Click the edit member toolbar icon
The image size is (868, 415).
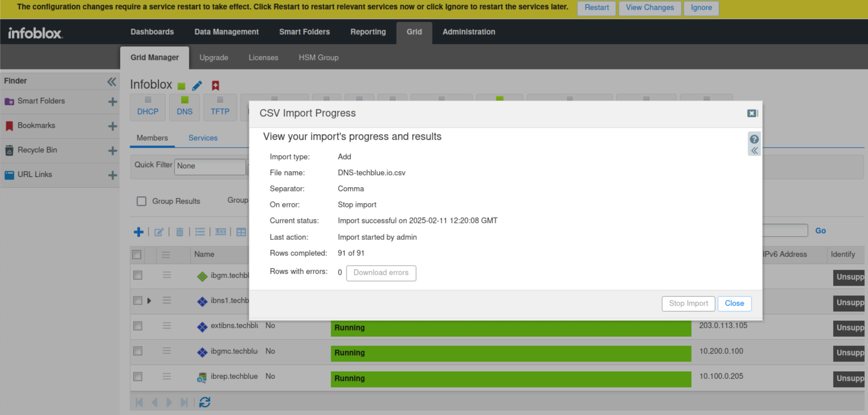pyautogui.click(x=159, y=232)
